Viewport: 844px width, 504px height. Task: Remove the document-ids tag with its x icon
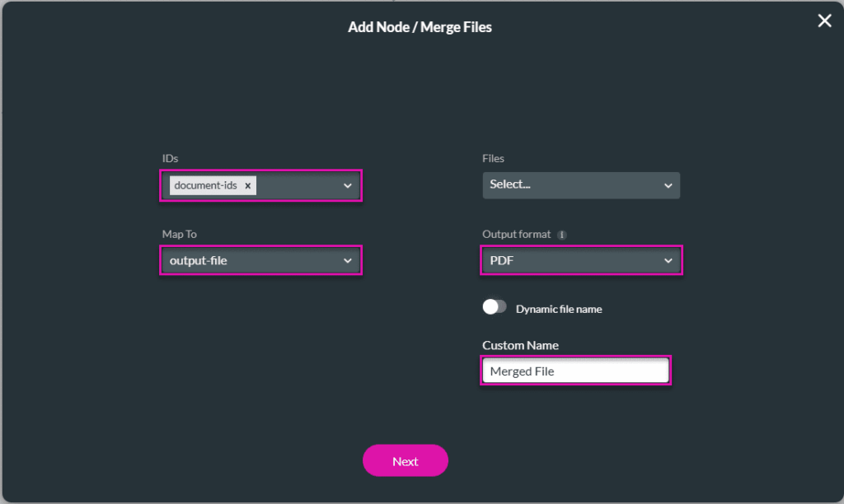pos(247,185)
